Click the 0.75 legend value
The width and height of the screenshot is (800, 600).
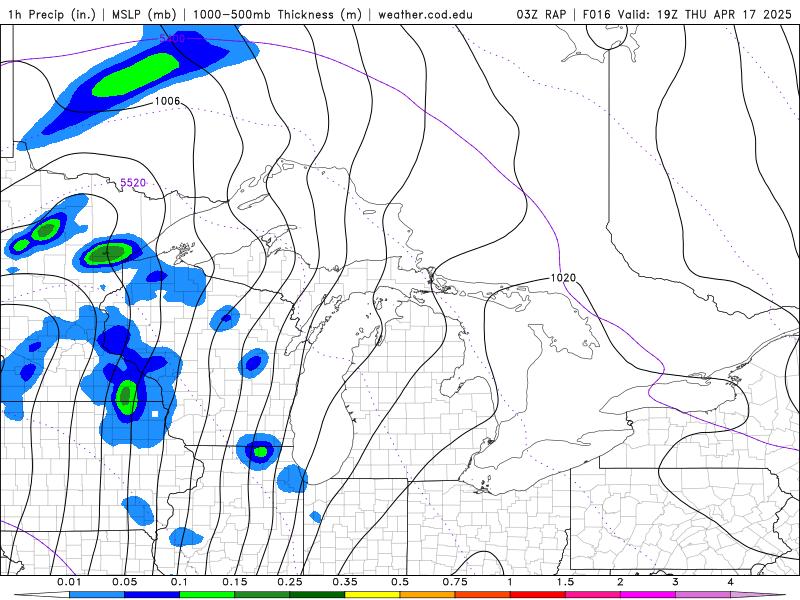coord(455,582)
